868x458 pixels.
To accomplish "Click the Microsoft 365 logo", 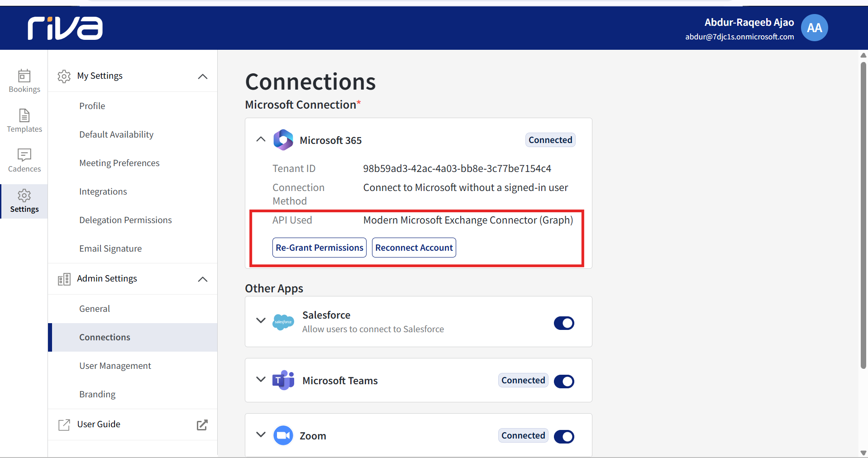I will [x=283, y=140].
